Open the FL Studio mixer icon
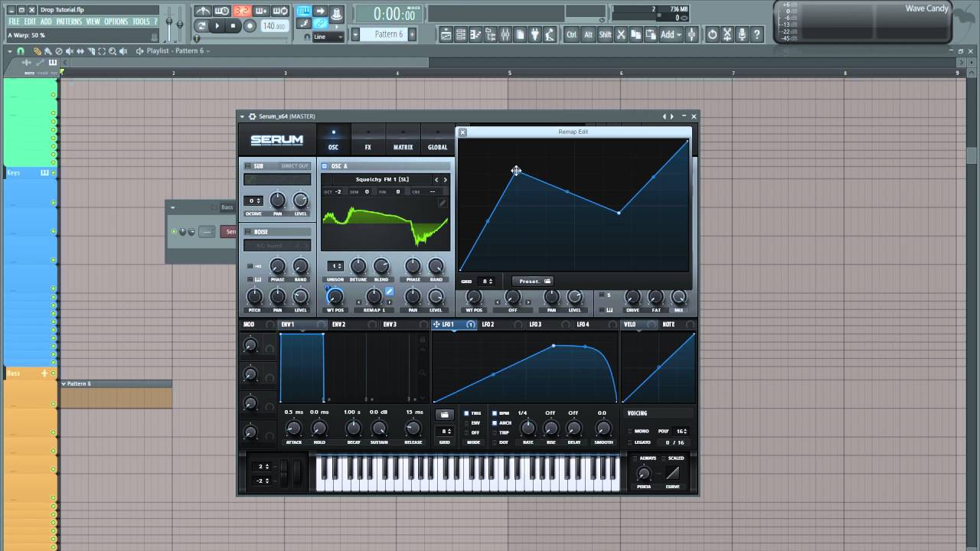980x551 pixels. pyautogui.click(x=505, y=34)
